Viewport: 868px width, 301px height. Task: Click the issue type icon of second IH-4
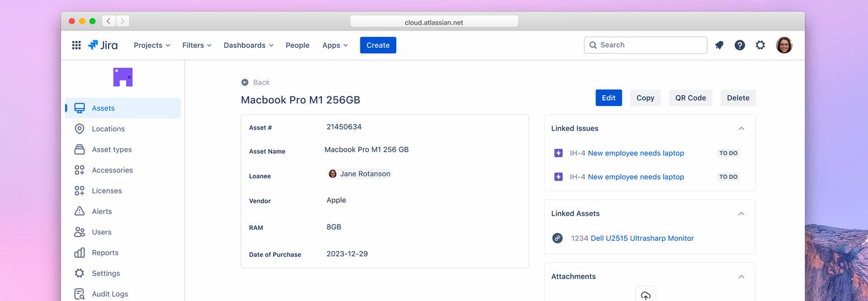pyautogui.click(x=558, y=177)
